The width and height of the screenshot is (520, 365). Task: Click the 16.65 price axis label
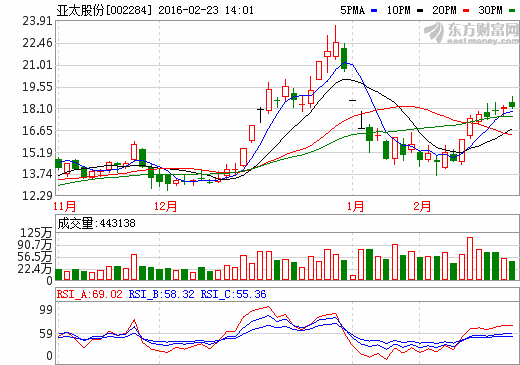click(37, 131)
